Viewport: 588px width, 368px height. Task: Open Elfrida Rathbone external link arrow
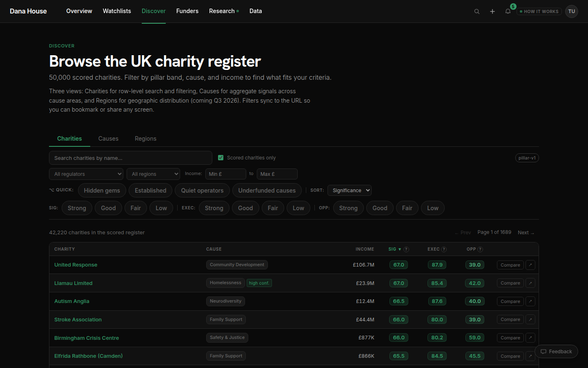click(x=530, y=356)
